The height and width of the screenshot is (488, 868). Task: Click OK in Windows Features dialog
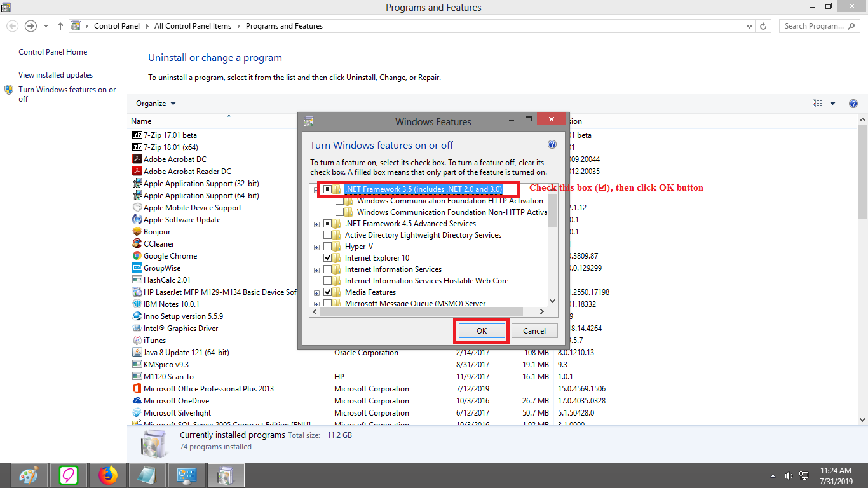click(482, 330)
